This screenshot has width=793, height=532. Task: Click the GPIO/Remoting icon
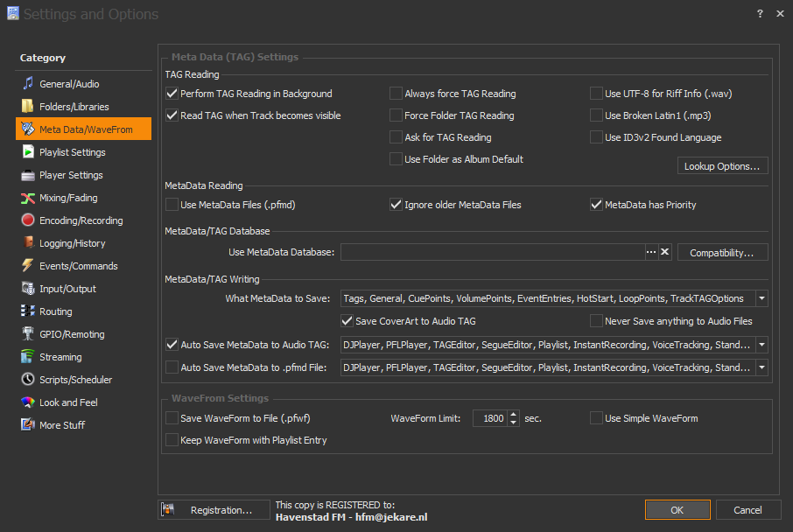click(x=28, y=333)
